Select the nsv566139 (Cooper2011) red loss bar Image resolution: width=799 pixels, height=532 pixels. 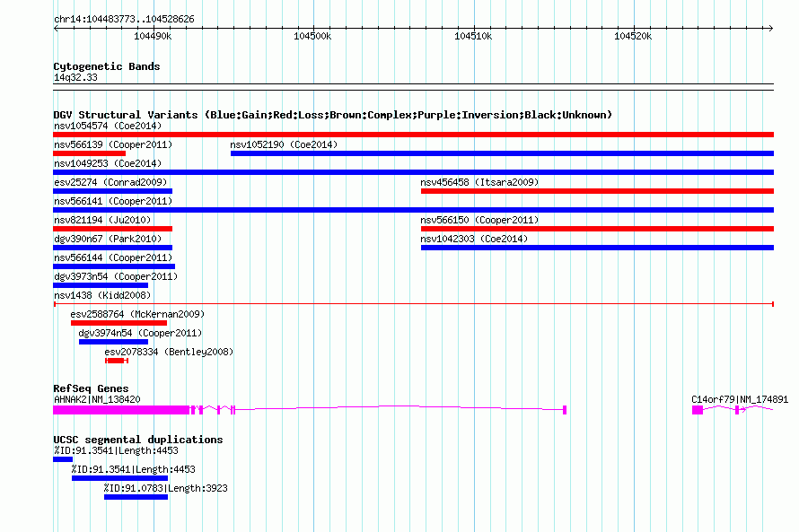point(89,153)
